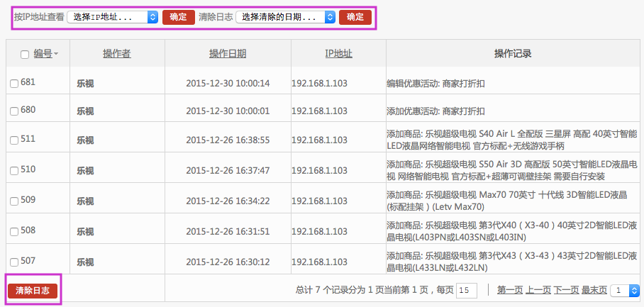644x307 pixels.
Task: Click date 2015-12-26 16:37:47
Action: point(228,170)
